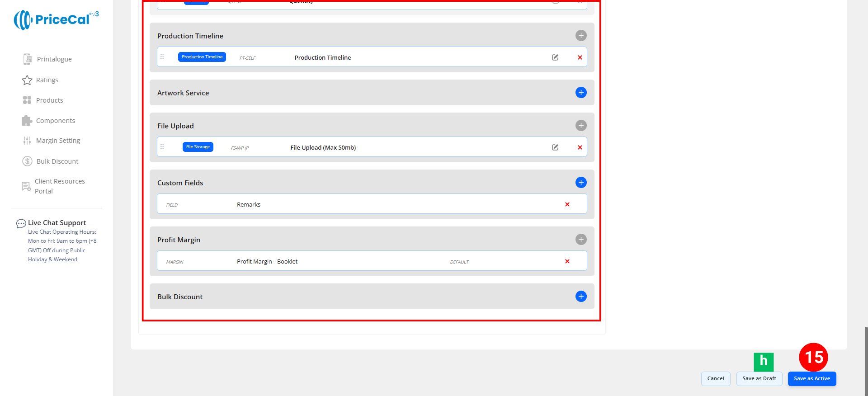Click the drag handle on Production Timeline row
868x396 pixels.
(162, 57)
